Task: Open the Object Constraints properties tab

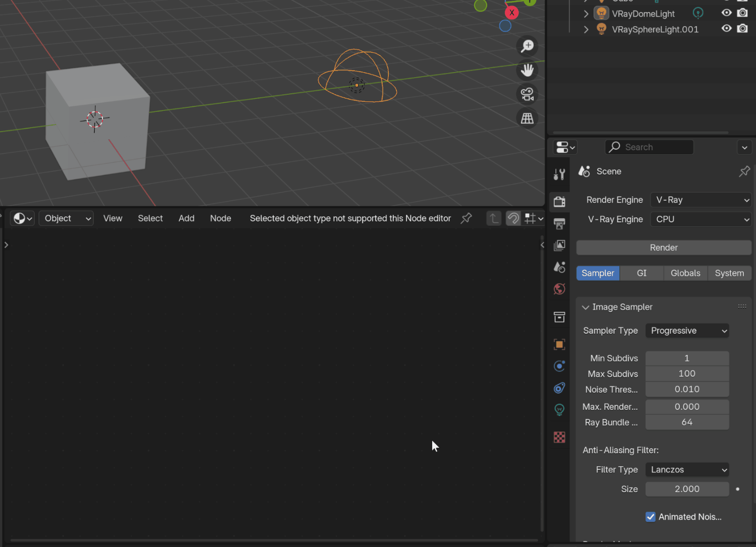Action: click(x=559, y=388)
